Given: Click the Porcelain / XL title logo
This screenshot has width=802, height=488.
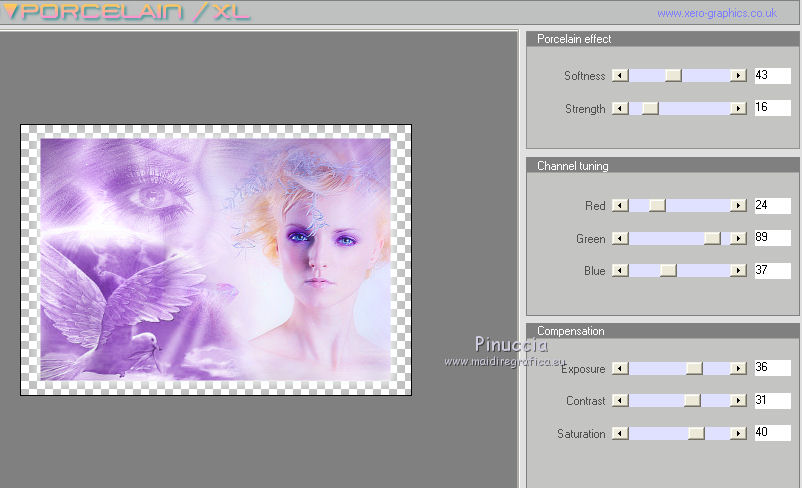Looking at the screenshot, I should coord(126,12).
